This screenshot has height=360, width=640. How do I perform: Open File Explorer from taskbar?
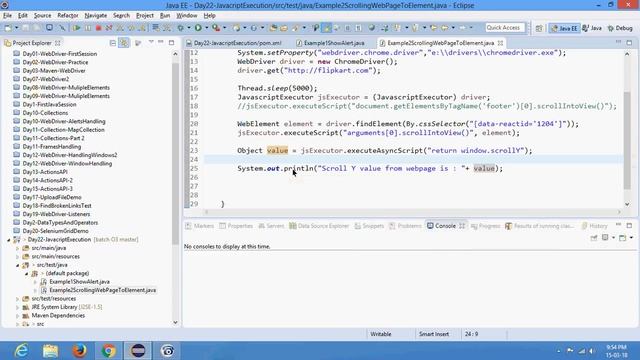[51, 351]
